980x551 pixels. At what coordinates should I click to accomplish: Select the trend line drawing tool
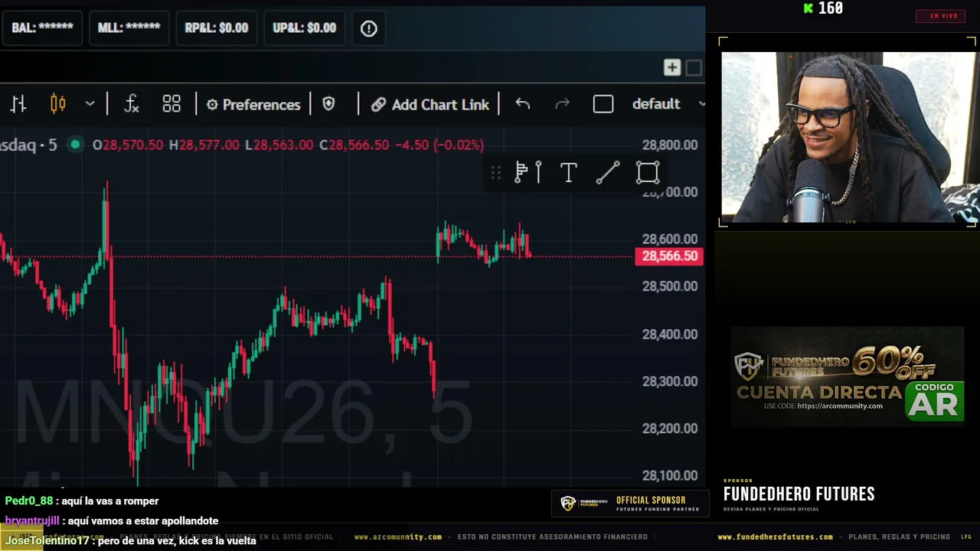point(608,173)
